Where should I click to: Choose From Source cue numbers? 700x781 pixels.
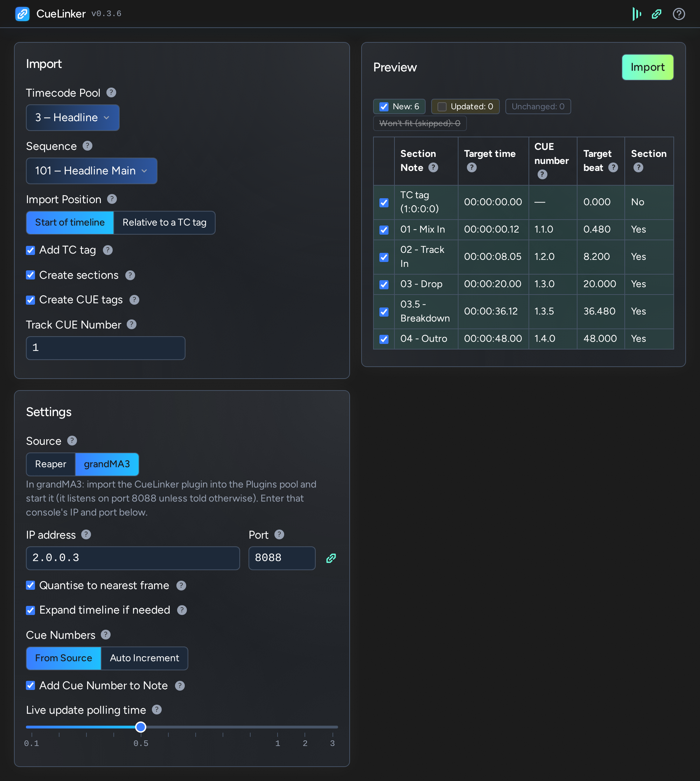63,658
